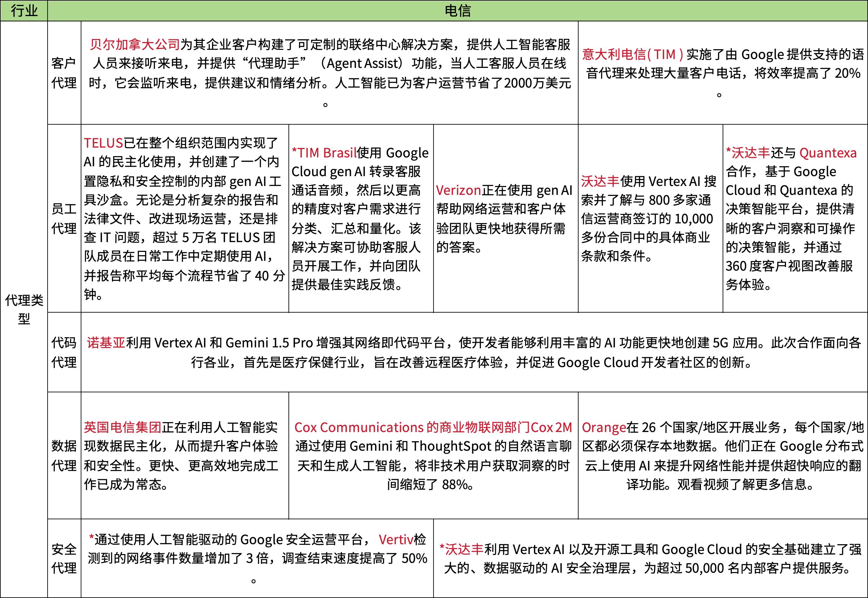Select the 电信 header cell
This screenshot has width=868, height=598.
coord(457,10)
